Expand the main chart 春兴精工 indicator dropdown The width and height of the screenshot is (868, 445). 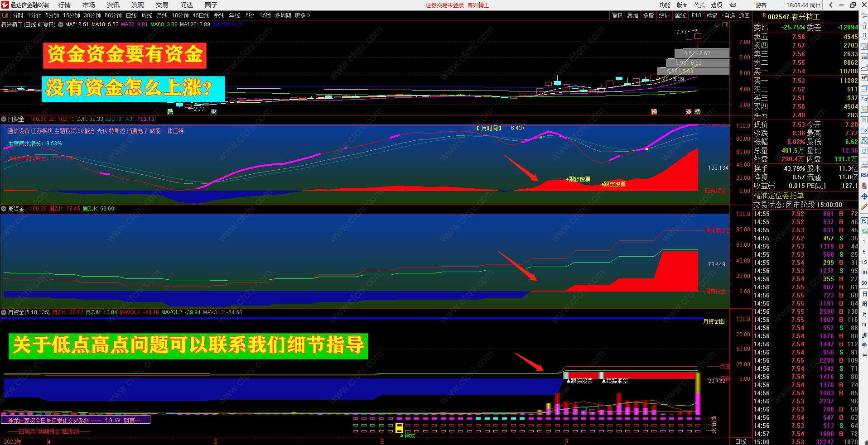(61, 24)
